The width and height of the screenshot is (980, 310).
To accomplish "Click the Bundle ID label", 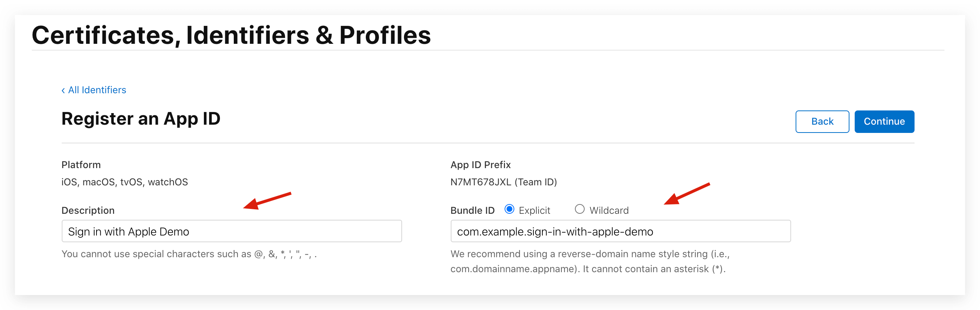I will tap(472, 210).
